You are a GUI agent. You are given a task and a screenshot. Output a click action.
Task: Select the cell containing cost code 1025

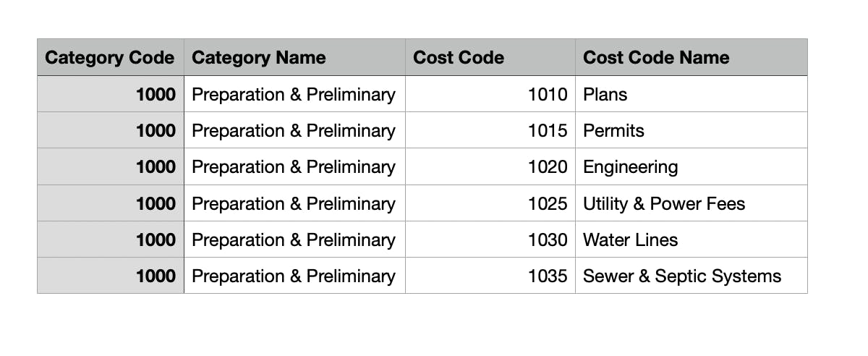coord(548,203)
